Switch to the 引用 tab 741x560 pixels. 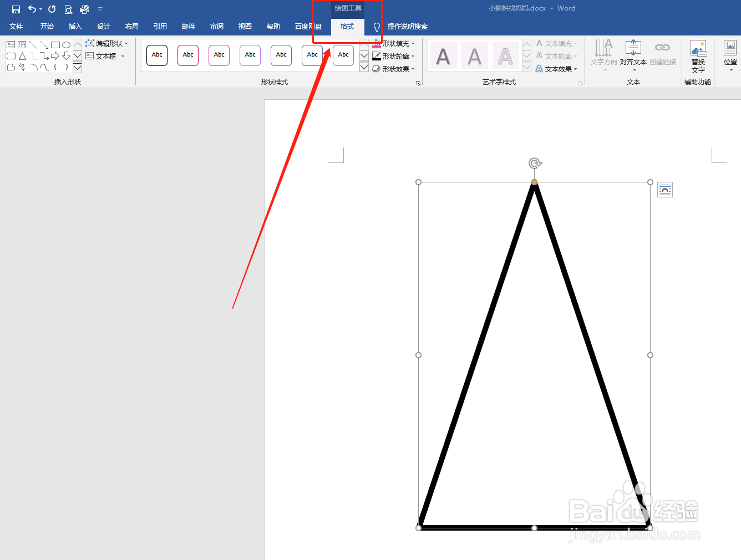pyautogui.click(x=160, y=27)
